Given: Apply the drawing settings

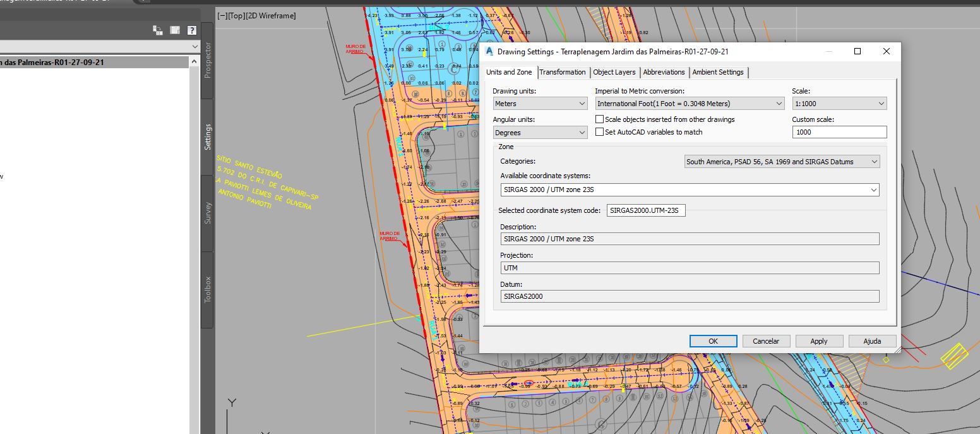Looking at the screenshot, I should tap(819, 341).
